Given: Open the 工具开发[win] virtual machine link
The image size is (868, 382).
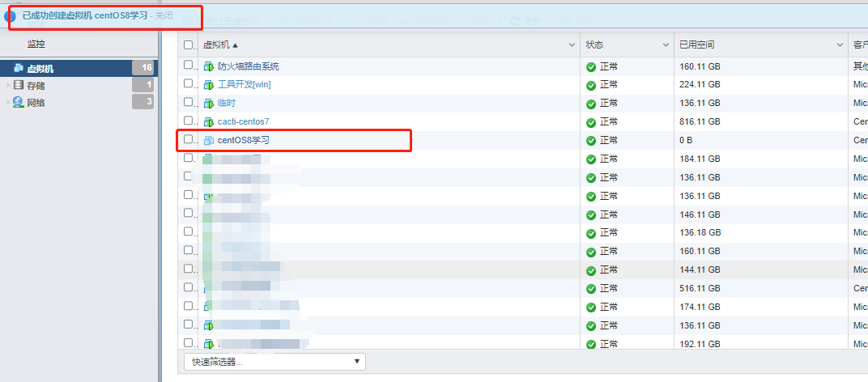Looking at the screenshot, I should 245,85.
